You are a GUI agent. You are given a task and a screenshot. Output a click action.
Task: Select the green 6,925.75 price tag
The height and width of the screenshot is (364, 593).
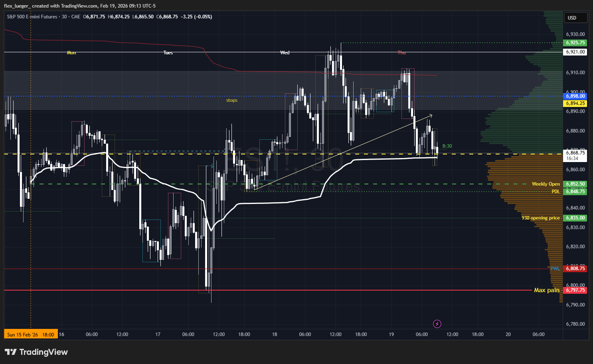click(575, 43)
